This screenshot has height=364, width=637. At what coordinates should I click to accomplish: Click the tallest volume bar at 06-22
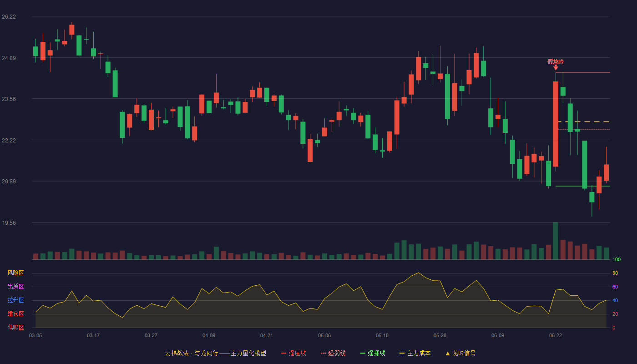point(556,241)
